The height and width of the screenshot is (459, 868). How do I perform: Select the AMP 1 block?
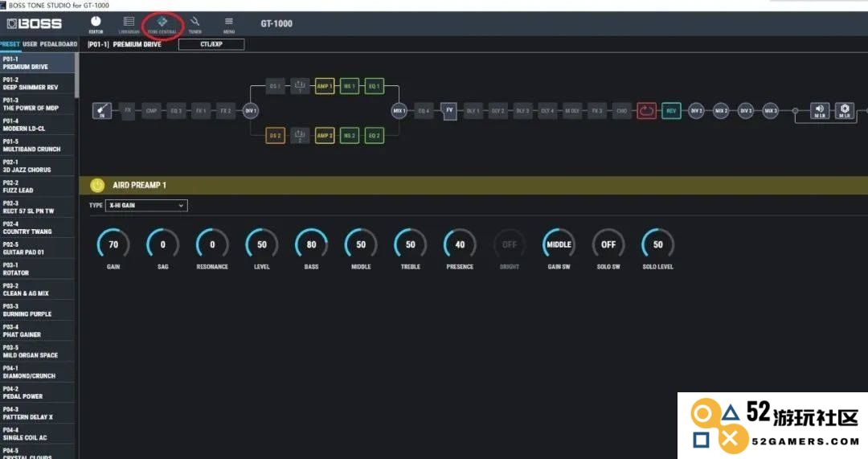(325, 86)
